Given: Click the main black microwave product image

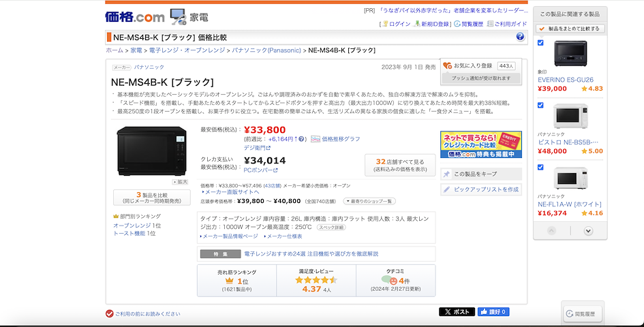Looking at the screenshot, I should [x=152, y=151].
